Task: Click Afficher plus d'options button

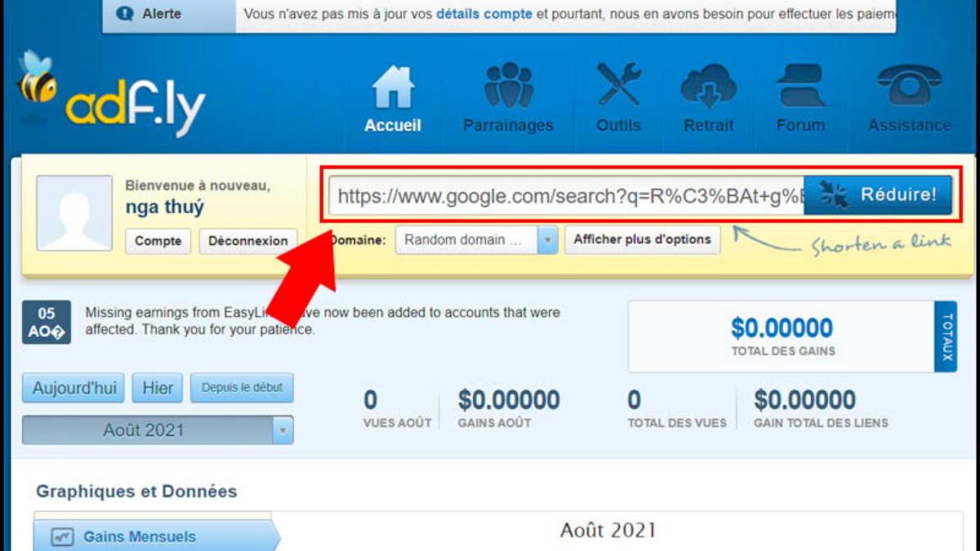Action: (643, 240)
